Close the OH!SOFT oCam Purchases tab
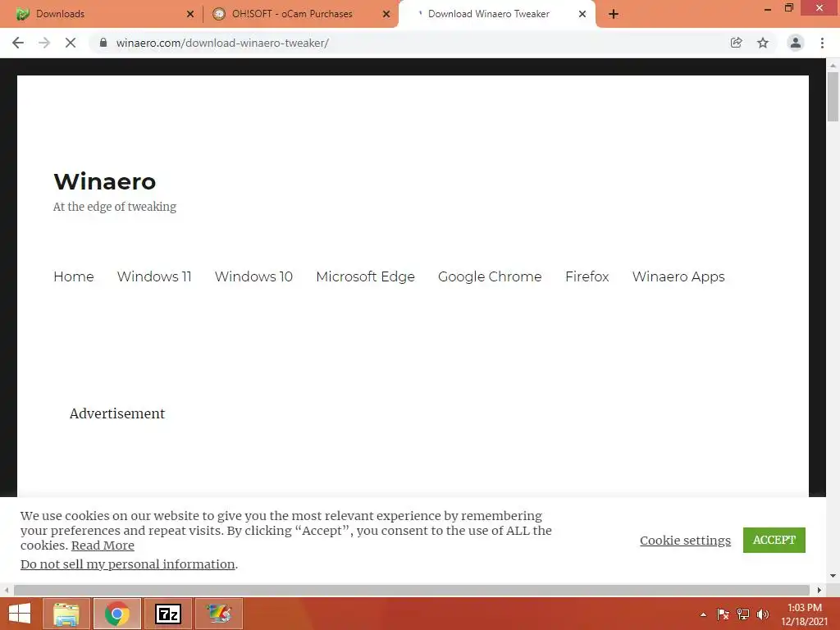Viewport: 840px width, 630px height. click(x=386, y=14)
